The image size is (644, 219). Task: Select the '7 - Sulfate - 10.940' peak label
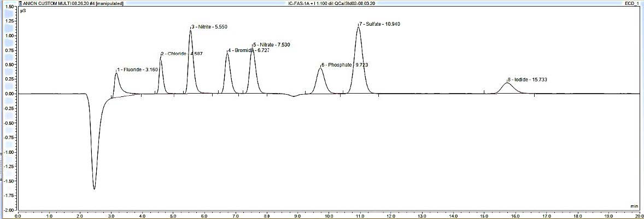pyautogui.click(x=379, y=24)
